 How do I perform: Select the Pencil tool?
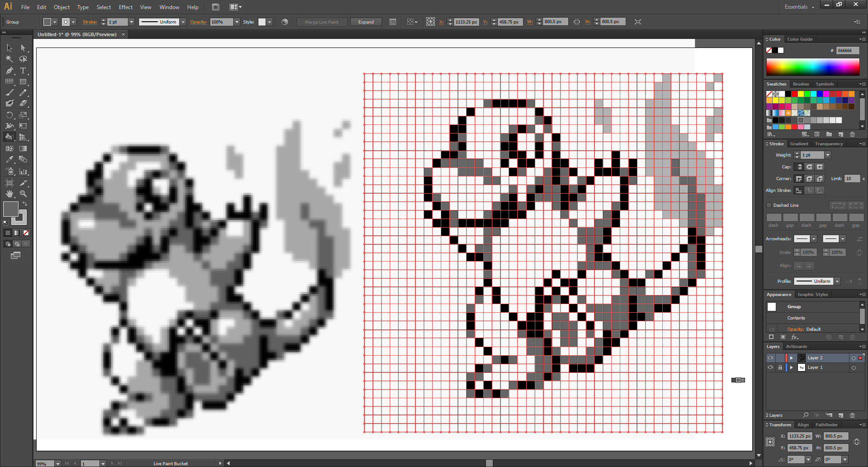23,93
